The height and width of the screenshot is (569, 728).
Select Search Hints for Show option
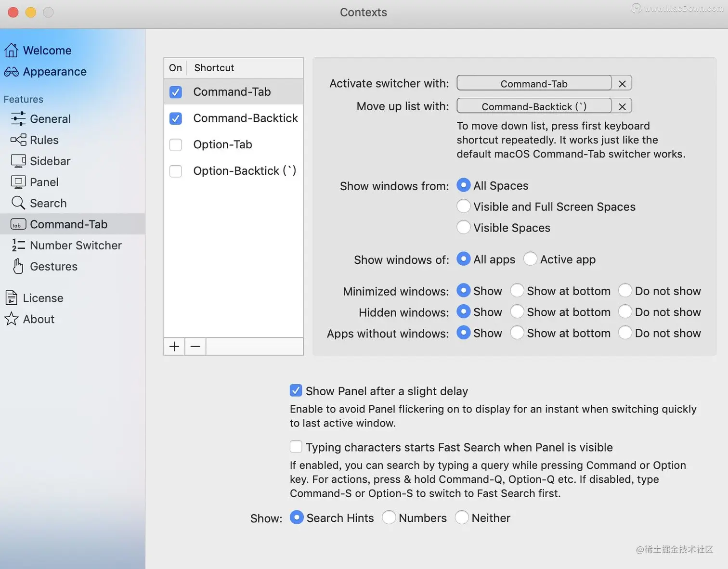[x=297, y=517]
